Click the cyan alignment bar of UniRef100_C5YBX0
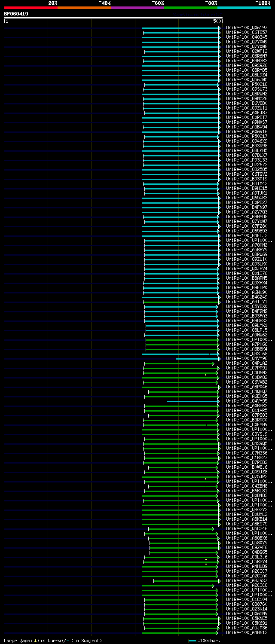The image size is (275, 644). pos(181,306)
